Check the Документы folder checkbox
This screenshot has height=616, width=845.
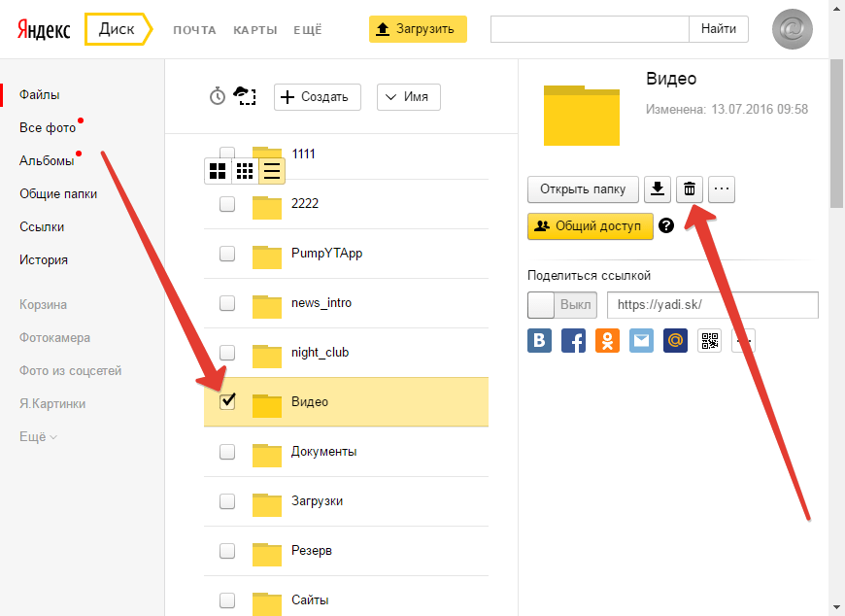coord(227,452)
